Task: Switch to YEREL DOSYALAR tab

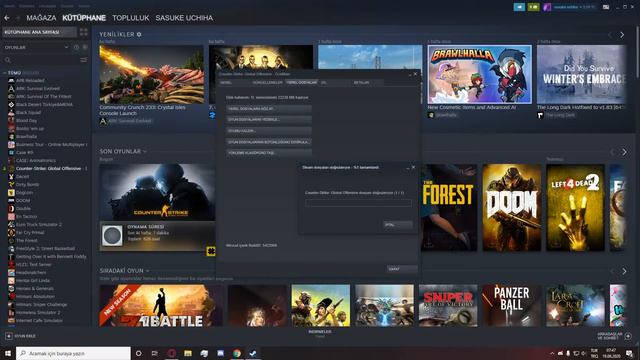Action: [x=301, y=82]
